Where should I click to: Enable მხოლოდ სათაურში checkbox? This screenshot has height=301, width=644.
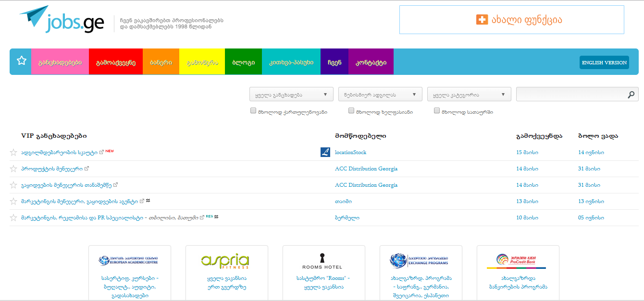click(437, 110)
